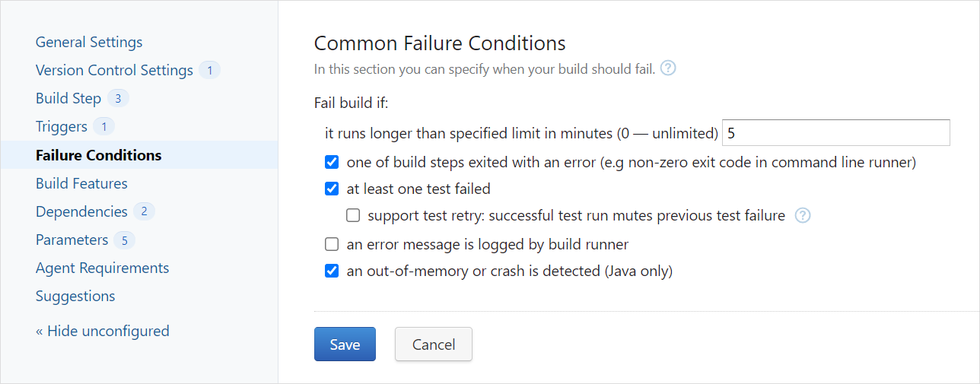The width and height of the screenshot is (980, 384).
Task: Open General Settings section
Action: (89, 43)
